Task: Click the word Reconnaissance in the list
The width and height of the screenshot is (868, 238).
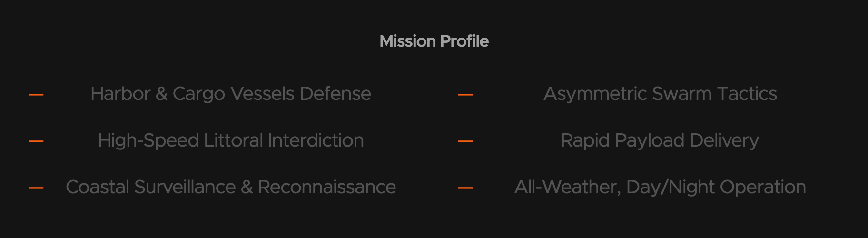Action: 326,187
